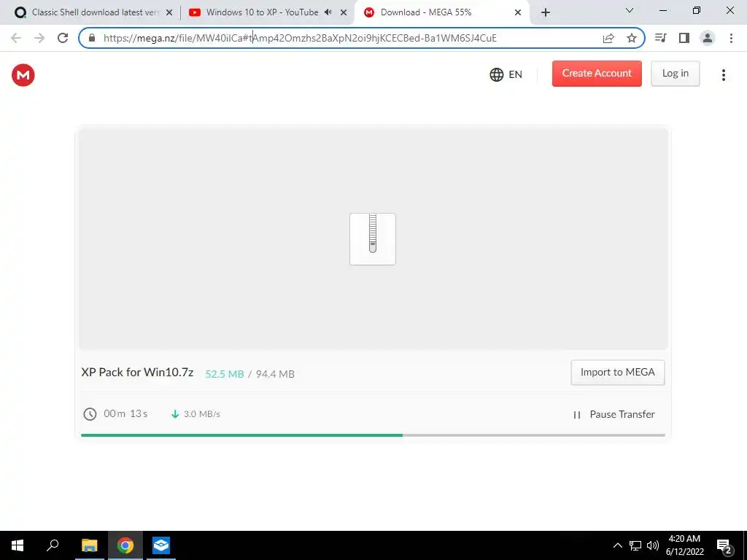Open the blue box app on taskbar

click(161, 545)
